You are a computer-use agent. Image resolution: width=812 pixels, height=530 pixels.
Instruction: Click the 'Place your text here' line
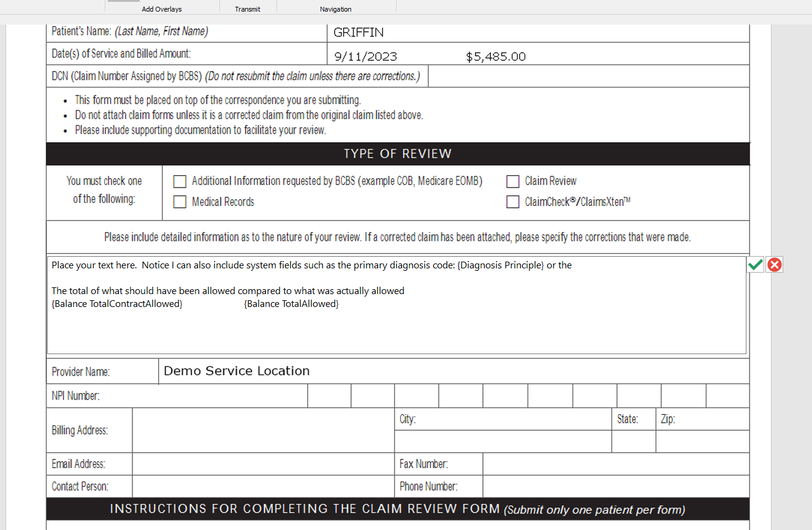(311, 265)
